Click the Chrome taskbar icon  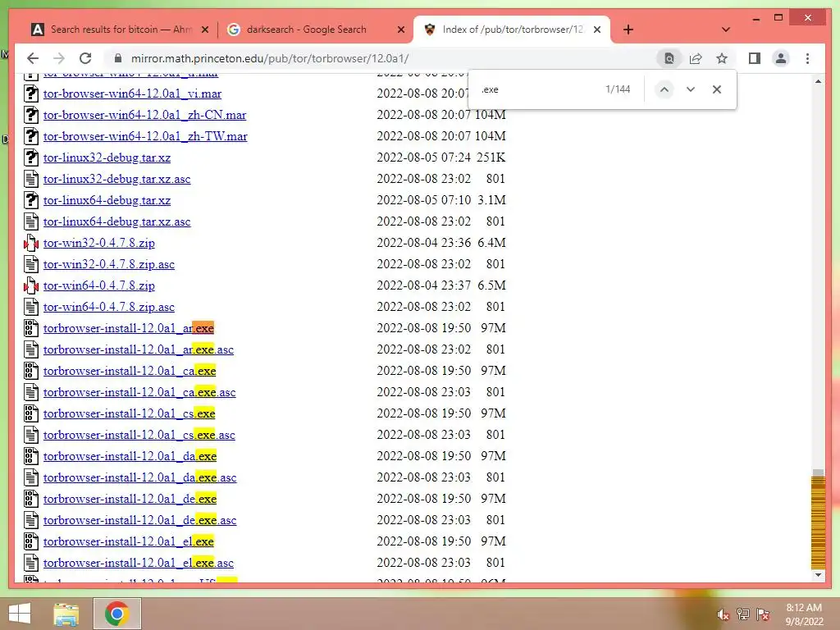click(x=117, y=614)
